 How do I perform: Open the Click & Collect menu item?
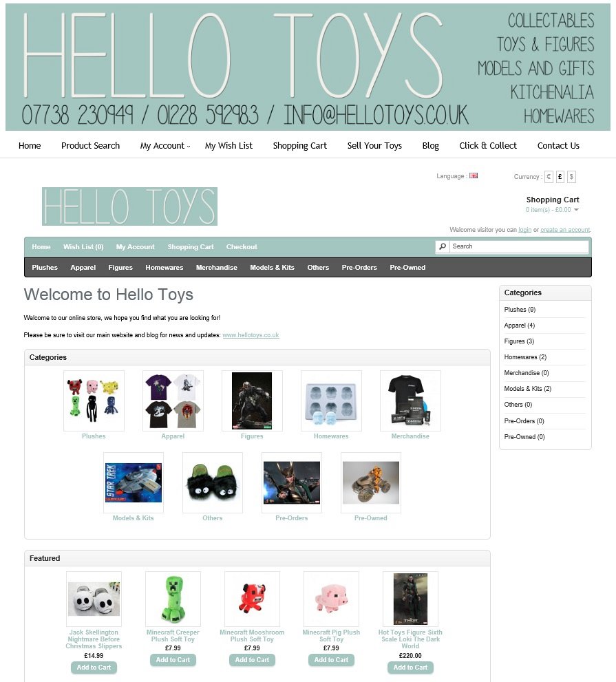[488, 146]
